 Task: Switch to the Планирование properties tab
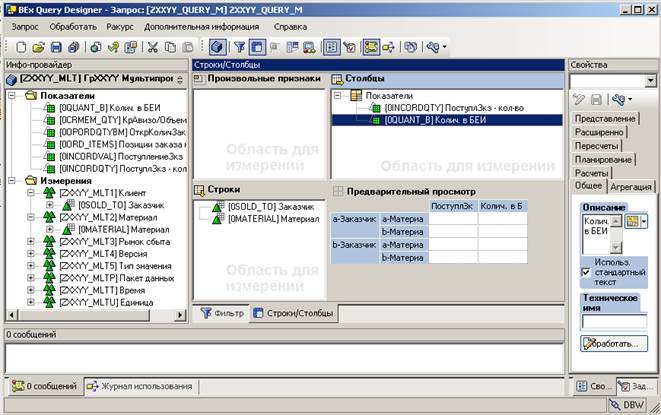point(603,160)
